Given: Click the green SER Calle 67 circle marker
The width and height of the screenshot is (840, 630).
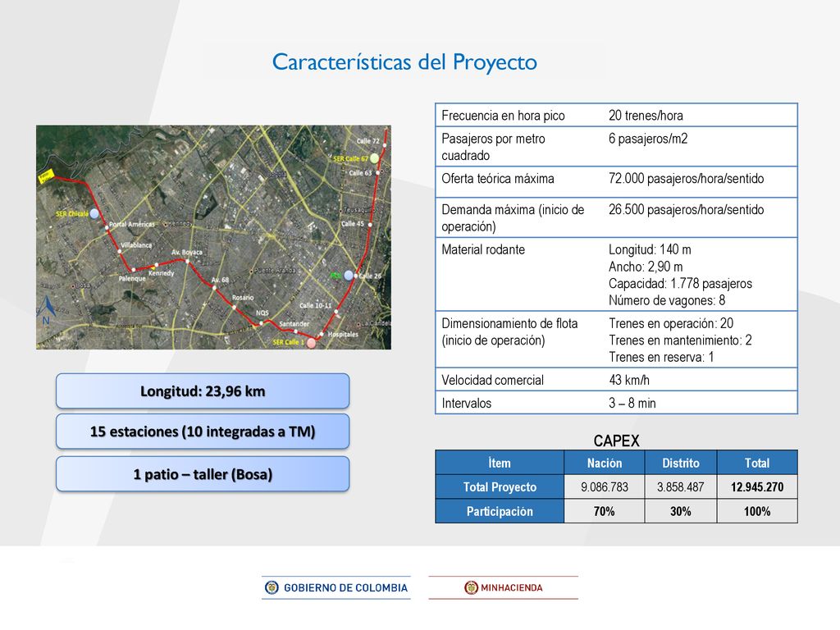Looking at the screenshot, I should [374, 158].
